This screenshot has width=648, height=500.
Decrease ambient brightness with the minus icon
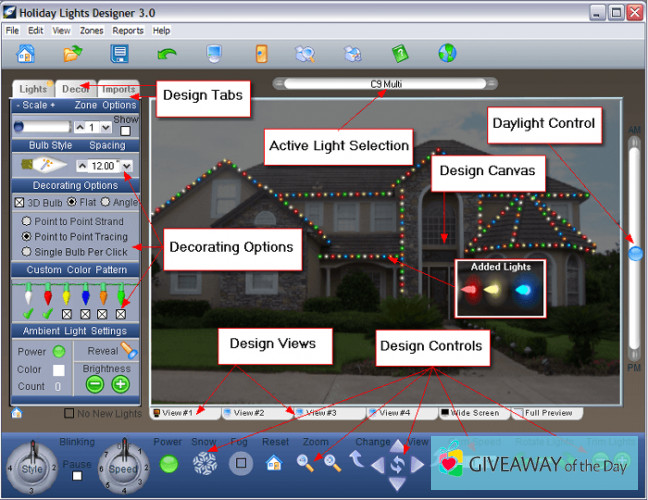pyautogui.click(x=94, y=384)
